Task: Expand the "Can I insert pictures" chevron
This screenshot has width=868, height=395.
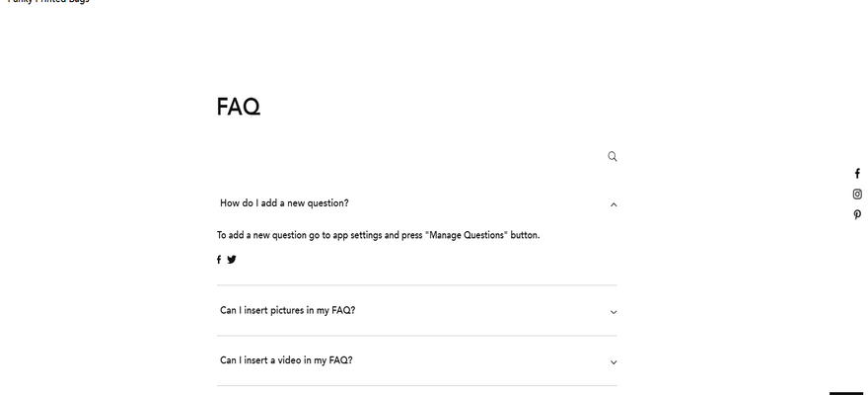Action: (614, 312)
